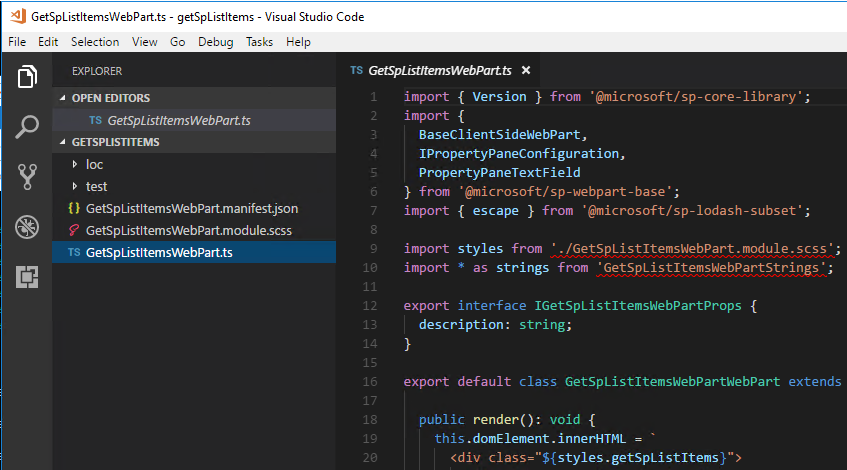The width and height of the screenshot is (847, 470).
Task: Click '@microsoft/sp-core-library' string on line 1
Action: pyautogui.click(x=696, y=97)
